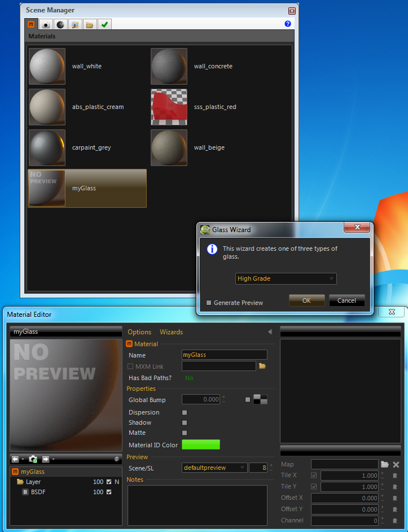This screenshot has width=408, height=532.
Task: Click the abs_plastic_cream material name
Action: tap(98, 107)
